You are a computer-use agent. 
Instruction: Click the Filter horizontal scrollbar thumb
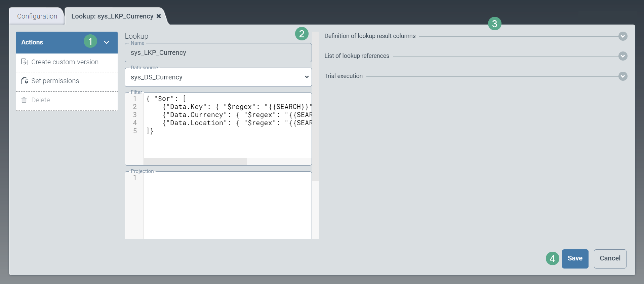pos(195,162)
